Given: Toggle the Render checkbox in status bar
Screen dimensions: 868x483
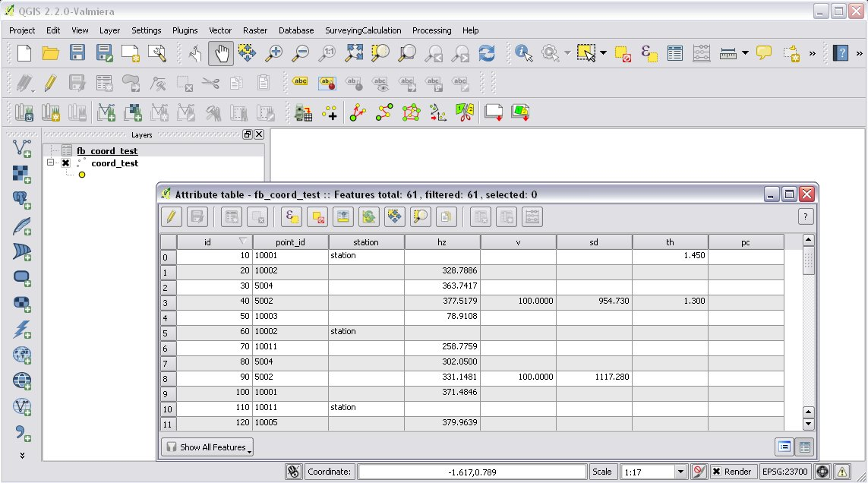Looking at the screenshot, I should coord(717,472).
